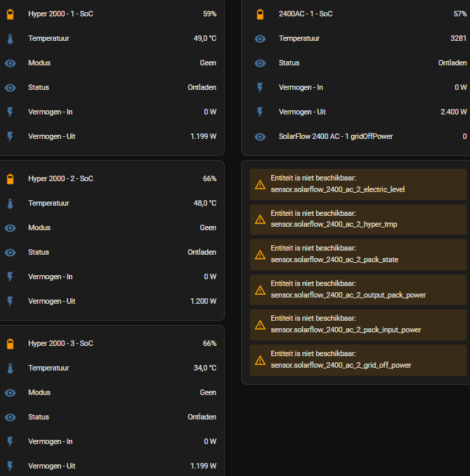The height and width of the screenshot is (476, 470).
Task: Click eye icon beside Modus in Hyper 2000 - 1 card
Action: point(10,63)
